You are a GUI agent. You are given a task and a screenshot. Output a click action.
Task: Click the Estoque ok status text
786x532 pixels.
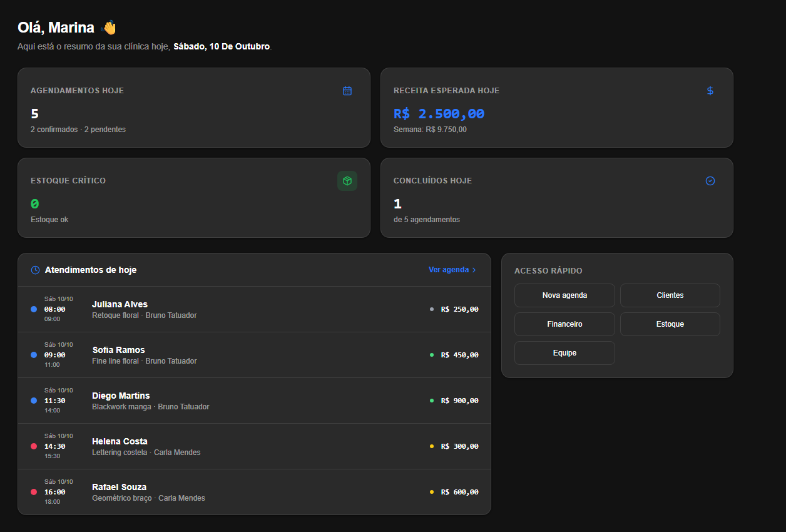tap(49, 220)
